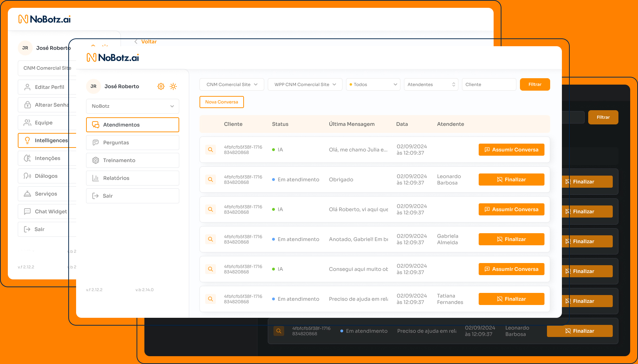The image size is (638, 364).
Task: Click the Editar Perfil user icon
Action: coord(27,87)
